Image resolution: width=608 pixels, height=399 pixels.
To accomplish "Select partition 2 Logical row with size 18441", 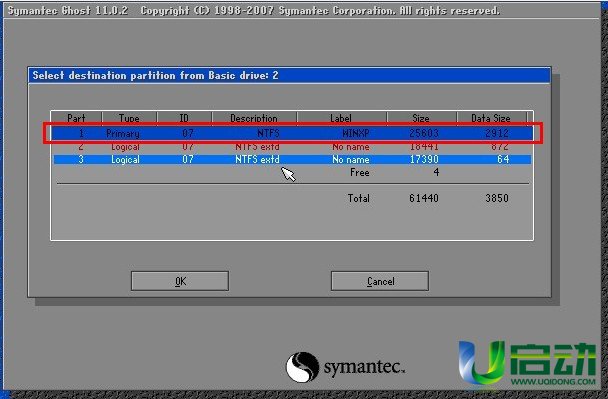I will point(292,147).
